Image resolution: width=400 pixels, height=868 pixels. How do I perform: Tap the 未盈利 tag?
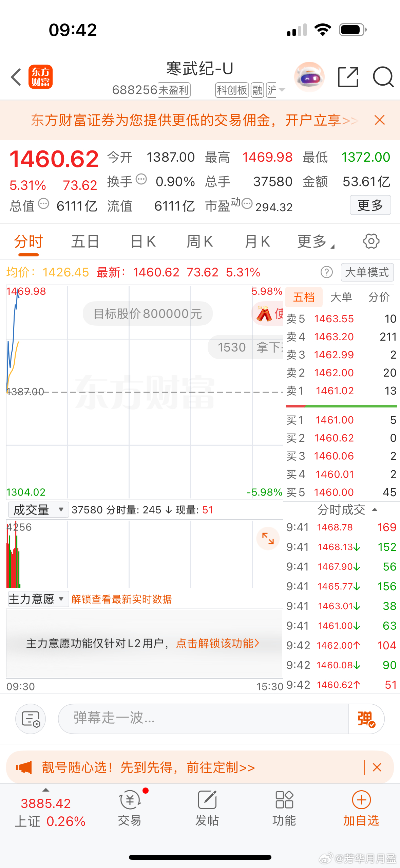[174, 90]
